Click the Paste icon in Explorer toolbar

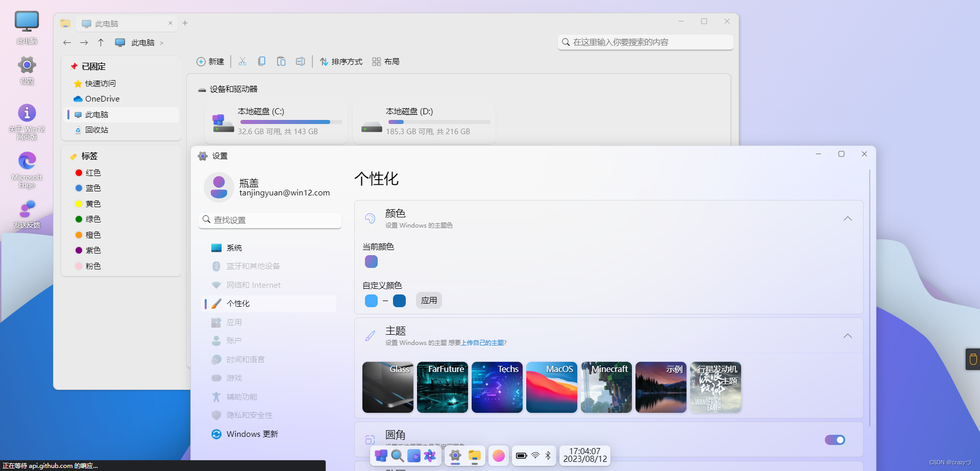click(281, 61)
